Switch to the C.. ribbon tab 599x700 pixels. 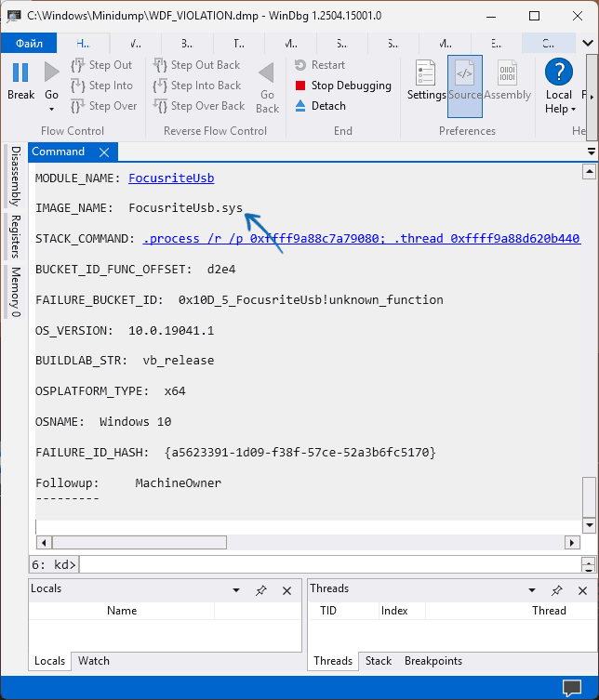(548, 44)
